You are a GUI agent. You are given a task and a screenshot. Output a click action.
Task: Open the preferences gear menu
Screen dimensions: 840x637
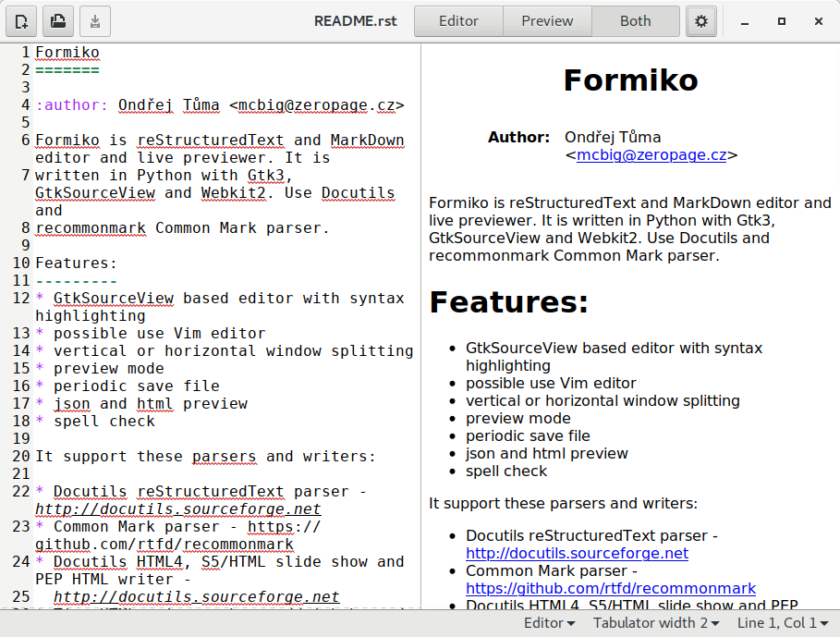point(701,21)
